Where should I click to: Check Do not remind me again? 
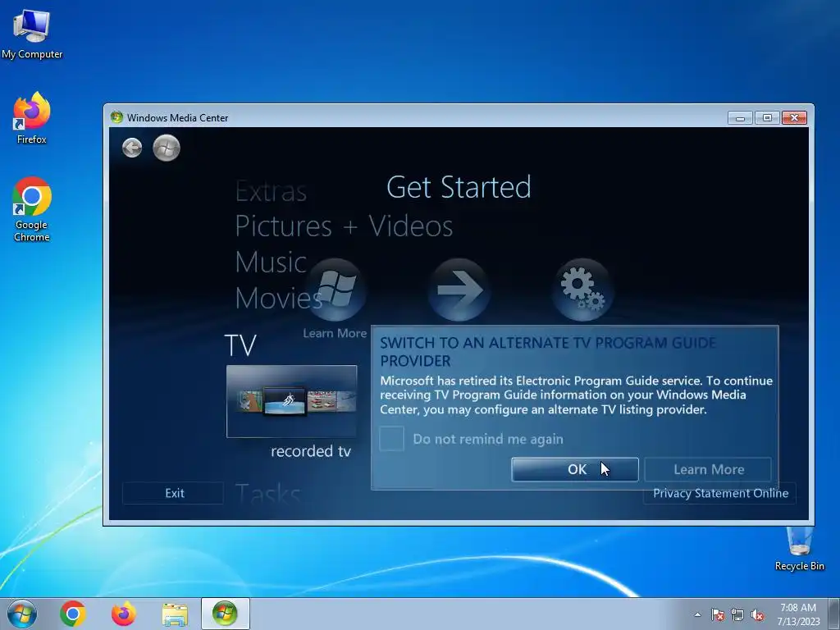click(x=391, y=439)
